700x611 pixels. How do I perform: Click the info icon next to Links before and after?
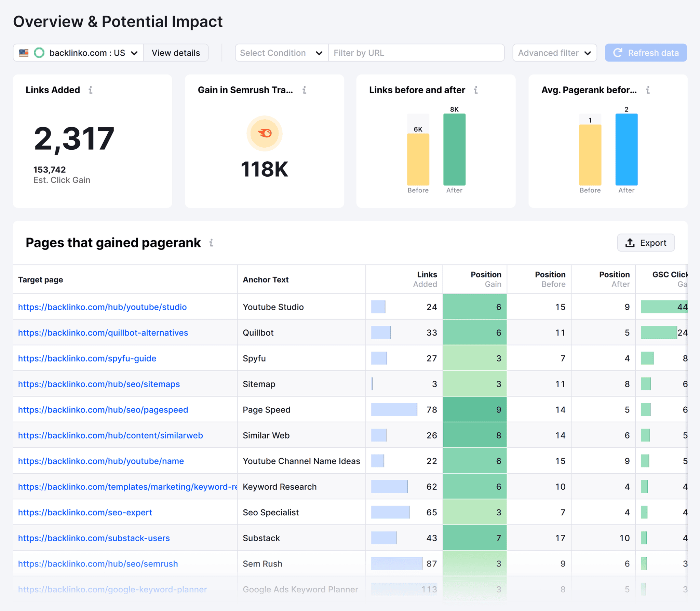coord(476,90)
